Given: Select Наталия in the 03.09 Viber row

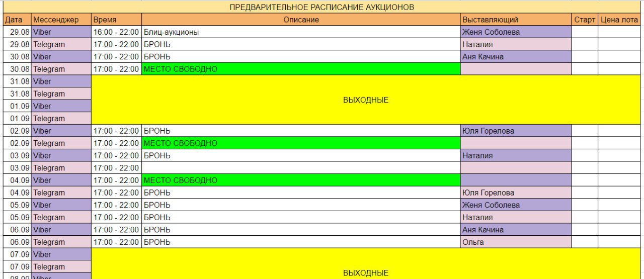Looking at the screenshot, I should pos(516,156).
